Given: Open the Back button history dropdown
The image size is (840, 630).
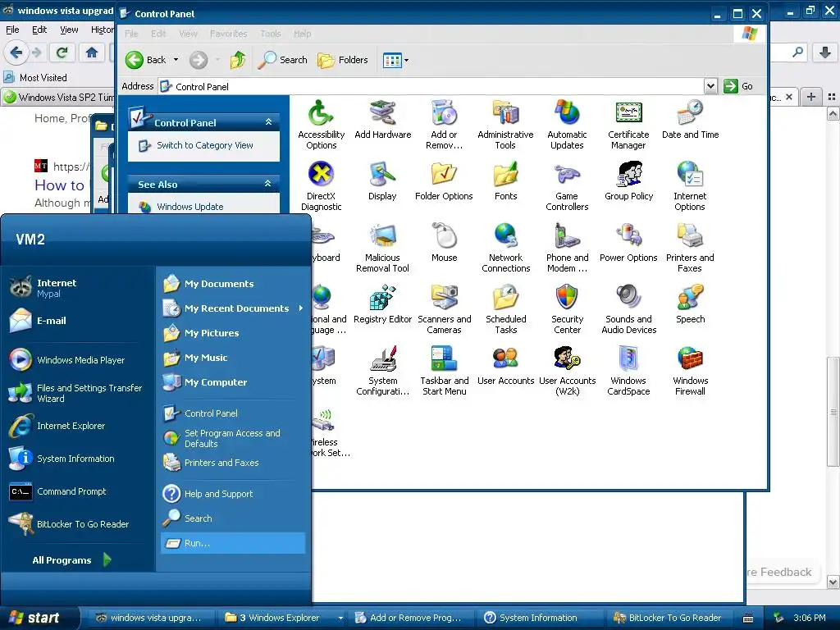Looking at the screenshot, I should 176,60.
